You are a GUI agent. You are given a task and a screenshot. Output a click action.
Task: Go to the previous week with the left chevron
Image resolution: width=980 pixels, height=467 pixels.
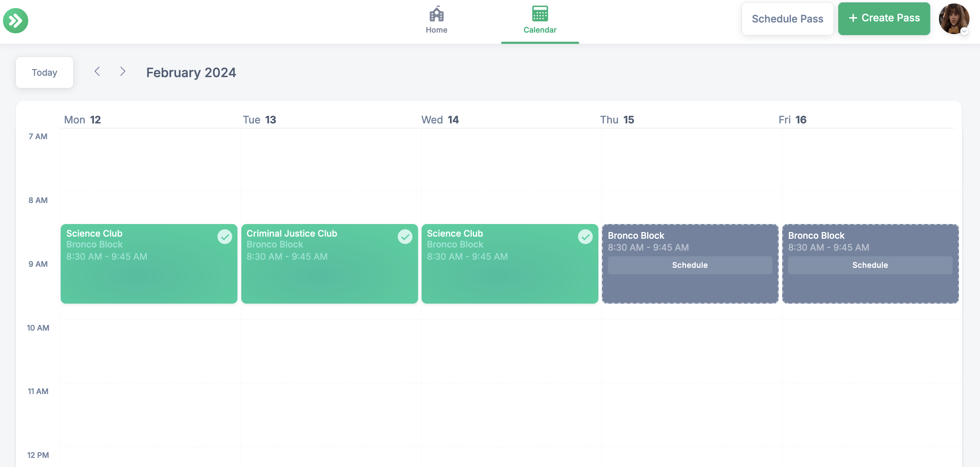click(98, 72)
